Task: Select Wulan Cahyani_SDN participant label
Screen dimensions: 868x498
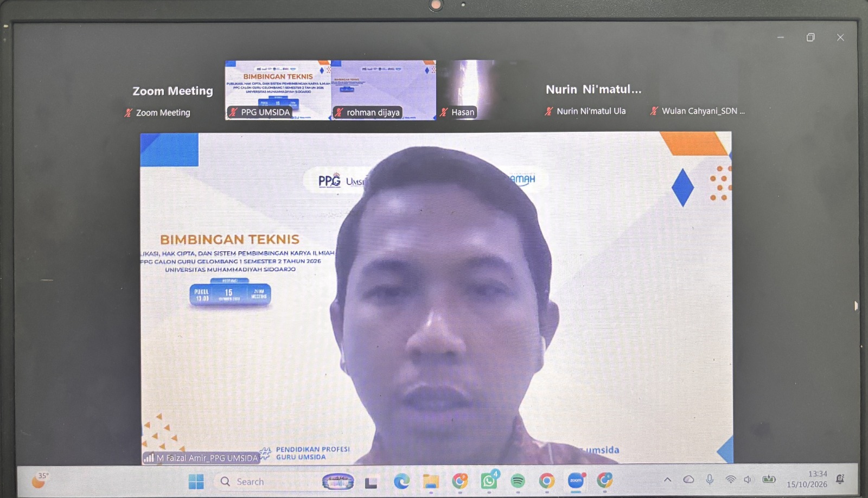Action: [x=698, y=111]
